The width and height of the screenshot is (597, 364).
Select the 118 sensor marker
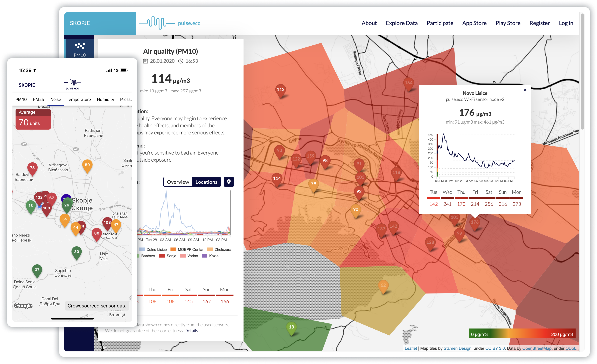pos(396,174)
